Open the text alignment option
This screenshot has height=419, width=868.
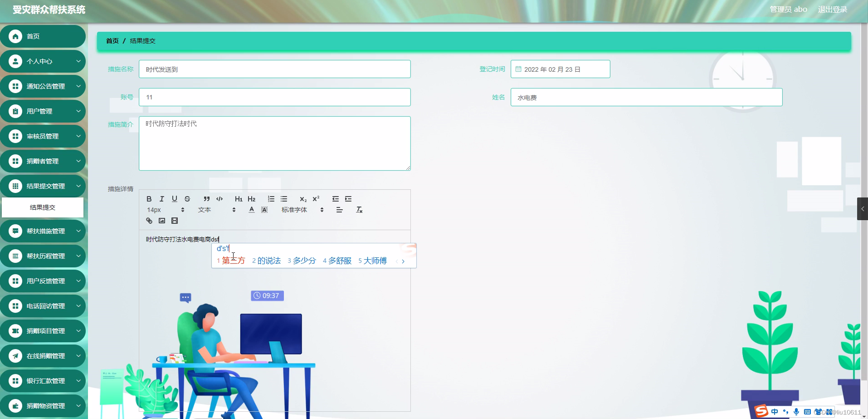pyautogui.click(x=339, y=210)
